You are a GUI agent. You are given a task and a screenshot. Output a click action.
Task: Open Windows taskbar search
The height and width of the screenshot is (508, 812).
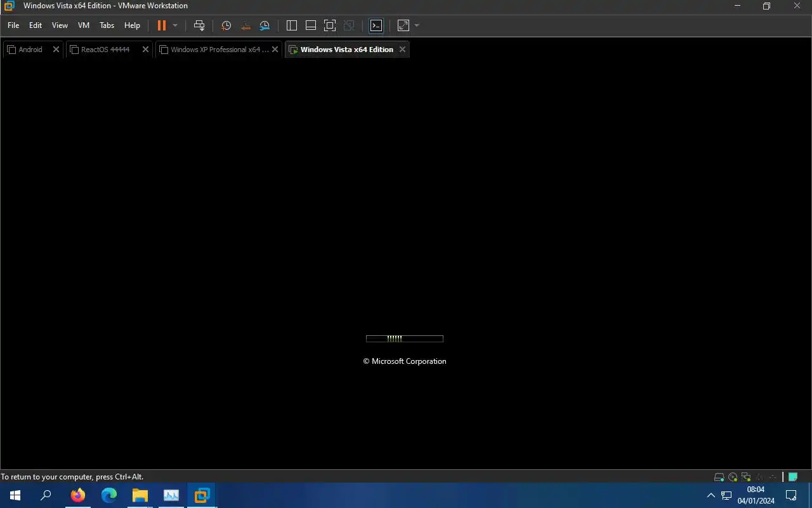[x=46, y=495]
